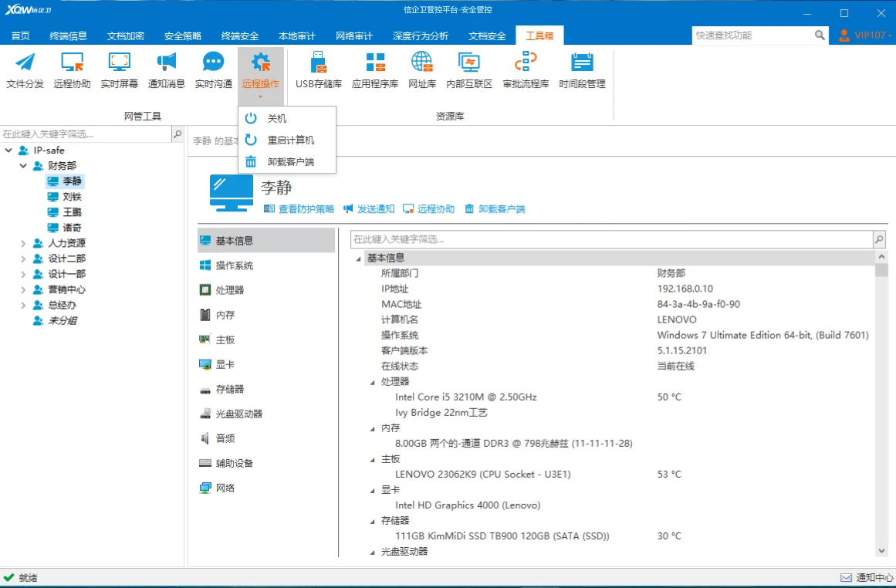
Task: Choose 卸载客户端 in the dropdown menu
Action: [x=287, y=162]
